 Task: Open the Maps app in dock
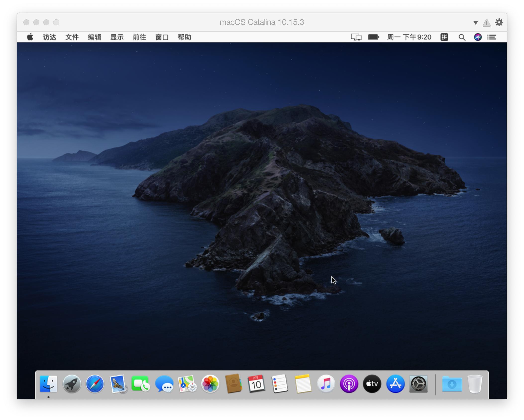[x=187, y=384]
